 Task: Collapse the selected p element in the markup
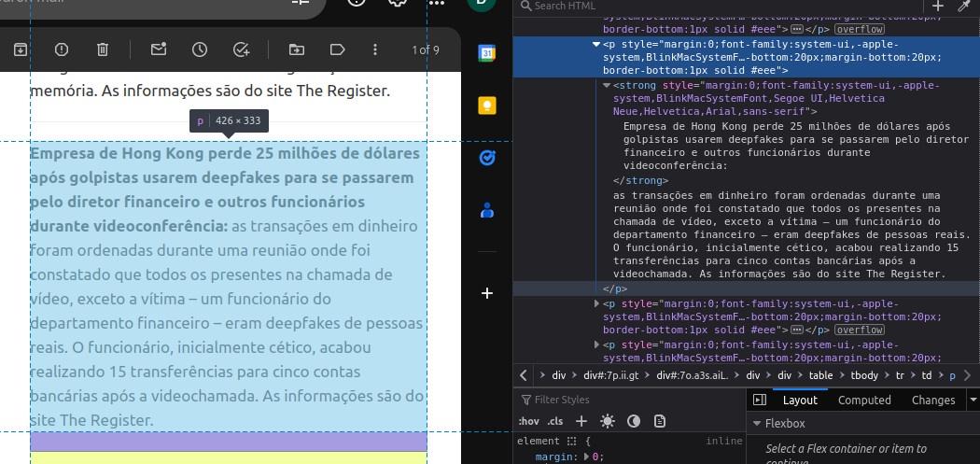tap(596, 45)
